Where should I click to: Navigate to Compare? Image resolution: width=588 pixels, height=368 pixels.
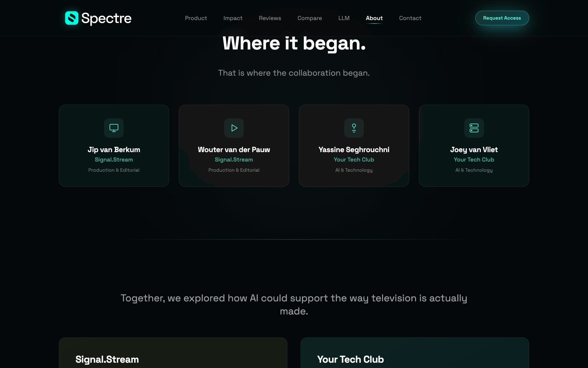click(x=310, y=18)
